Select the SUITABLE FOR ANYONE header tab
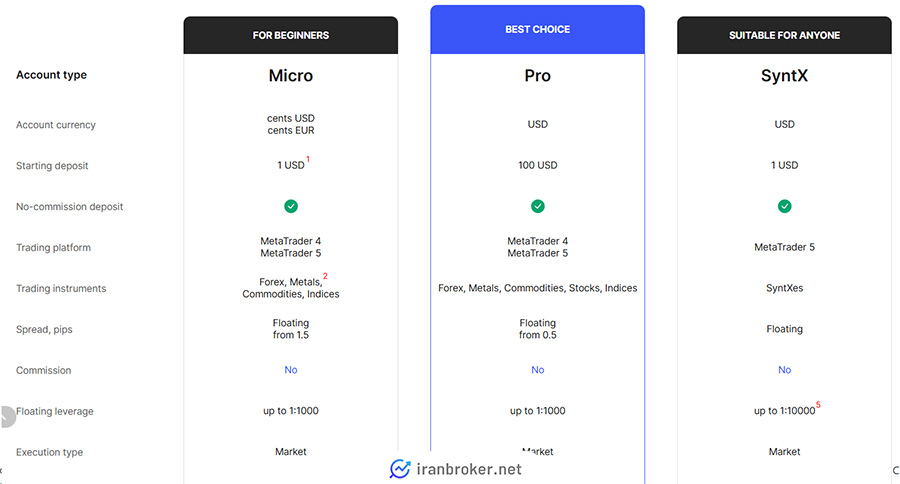The width and height of the screenshot is (900, 484). pyautogui.click(x=784, y=35)
